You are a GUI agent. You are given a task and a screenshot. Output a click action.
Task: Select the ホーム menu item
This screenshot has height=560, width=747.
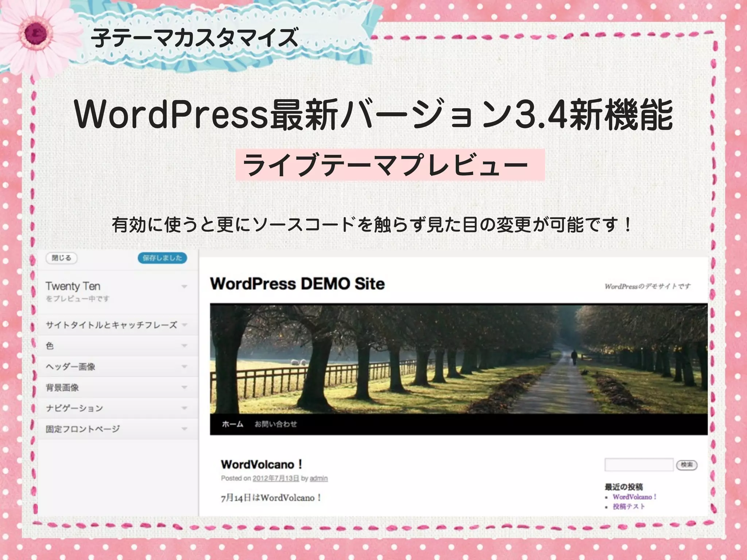pyautogui.click(x=232, y=424)
